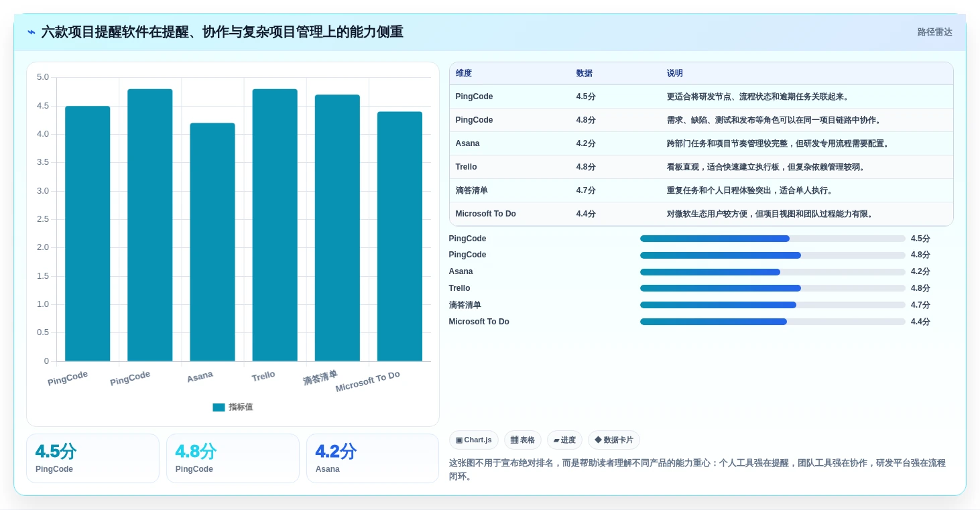Viewport: 980px width, 510px height.
Task: Click the PingCode 4.5分 progress bar
Action: coord(773,239)
